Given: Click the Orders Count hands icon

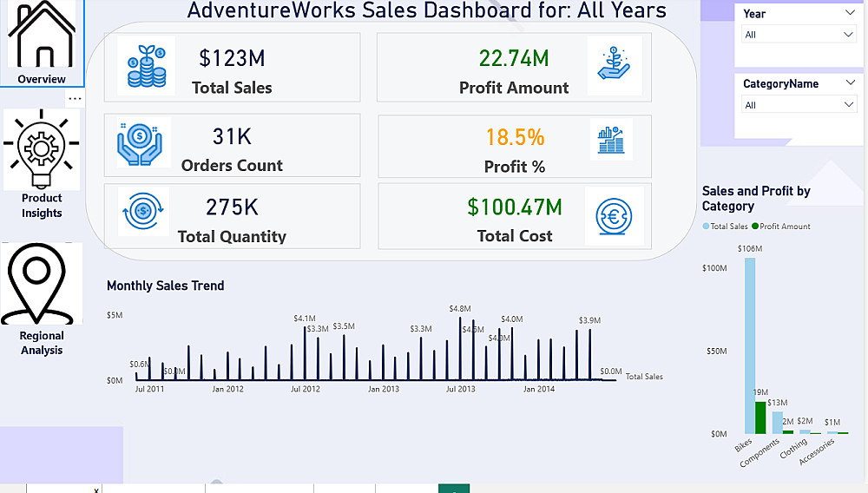Looking at the screenshot, I should click(x=143, y=142).
